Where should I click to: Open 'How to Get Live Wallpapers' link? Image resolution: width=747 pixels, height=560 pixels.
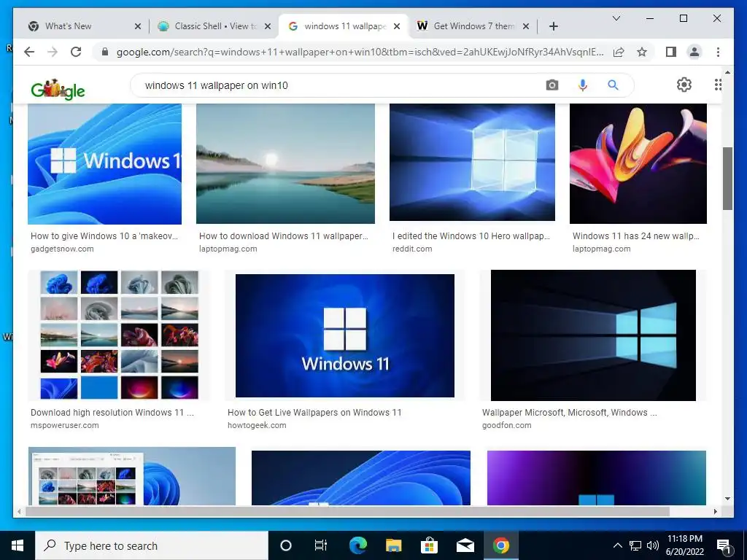pos(314,413)
